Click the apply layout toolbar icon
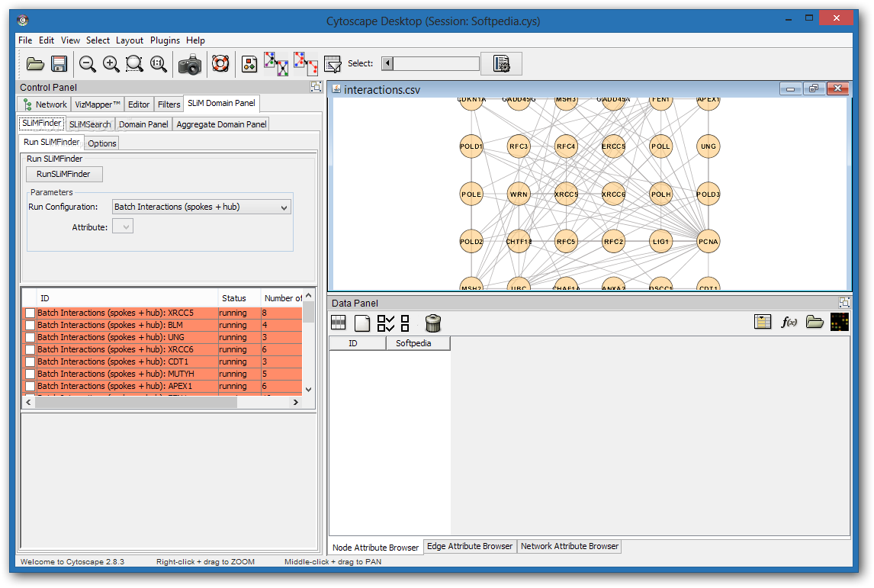The height and width of the screenshot is (588, 874). coord(249,64)
